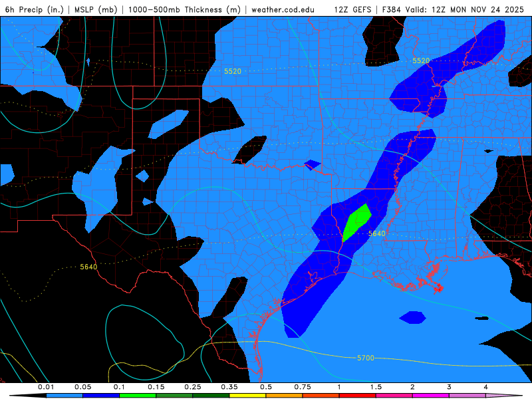Click the 5700 thickness contour label
Screen dimensions: 532x399
coord(365,358)
